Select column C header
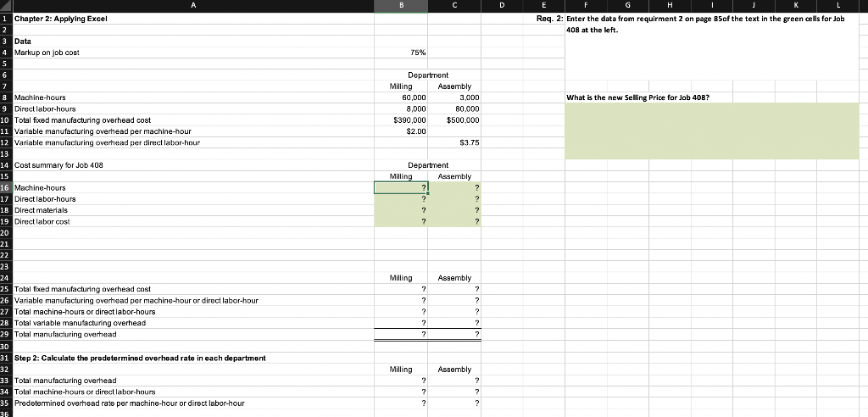This screenshot has width=868, height=417. click(454, 6)
